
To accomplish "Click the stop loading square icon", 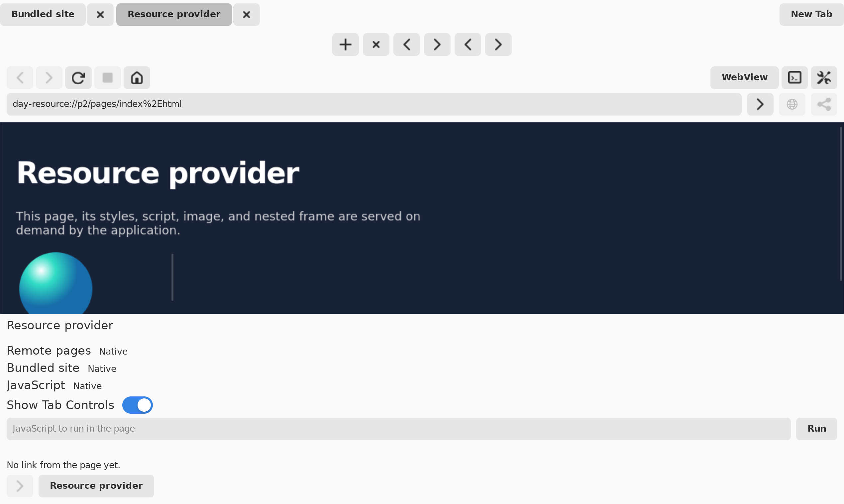I will pos(107,78).
